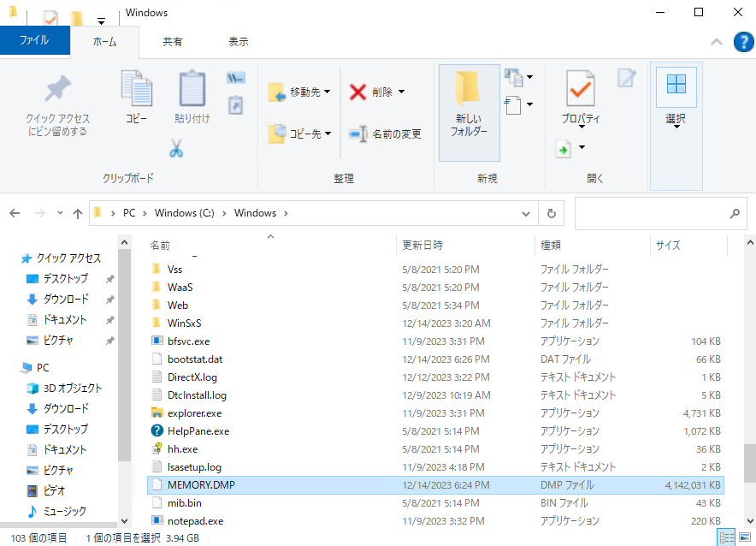Switch to details view in status bar
This screenshot has height=546, width=756.
click(x=726, y=537)
